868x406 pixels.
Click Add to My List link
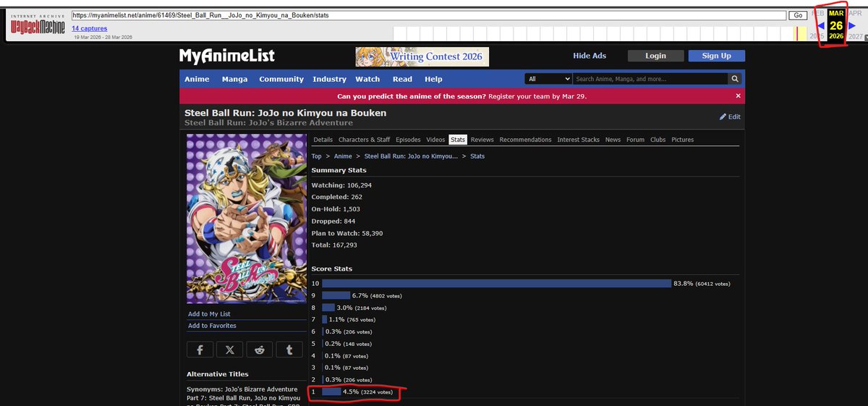coord(209,314)
